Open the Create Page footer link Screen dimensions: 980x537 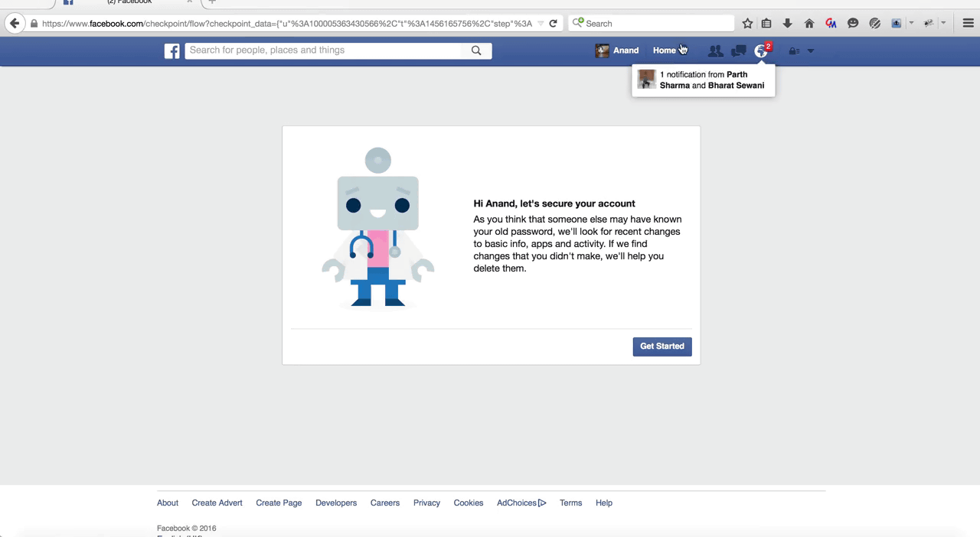279,503
